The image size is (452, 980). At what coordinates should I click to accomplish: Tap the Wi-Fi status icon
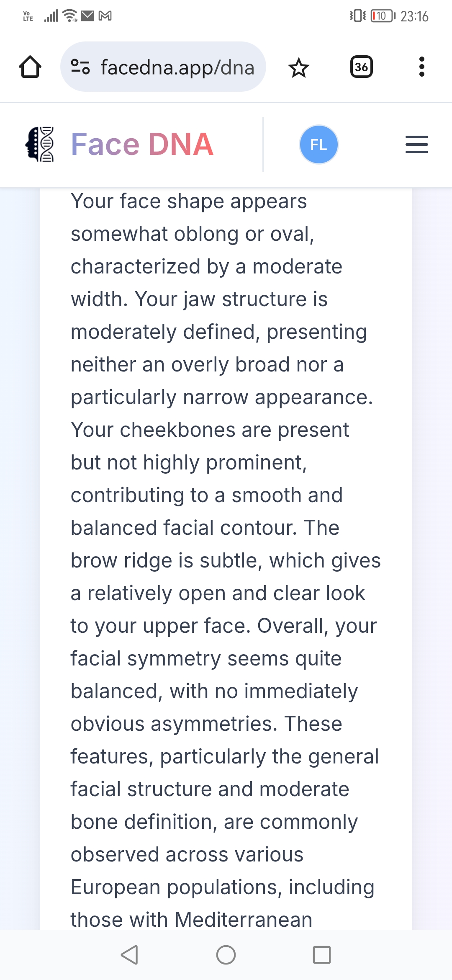pyautogui.click(x=70, y=16)
